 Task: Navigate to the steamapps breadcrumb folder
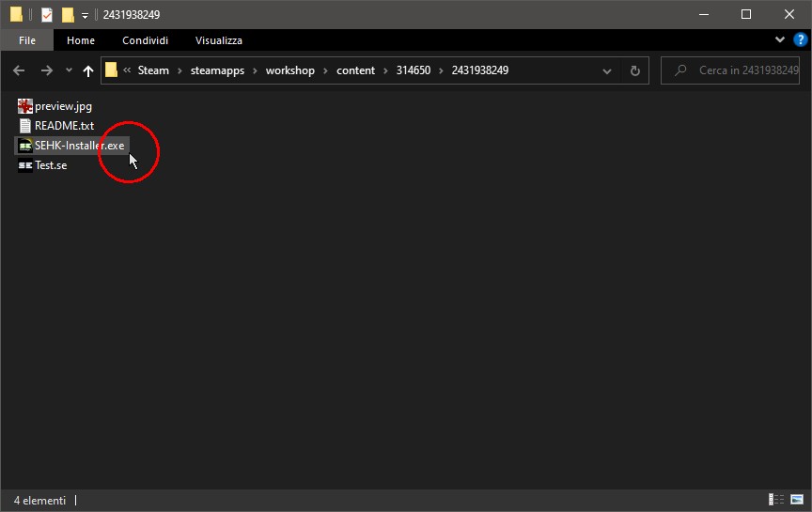point(214,70)
